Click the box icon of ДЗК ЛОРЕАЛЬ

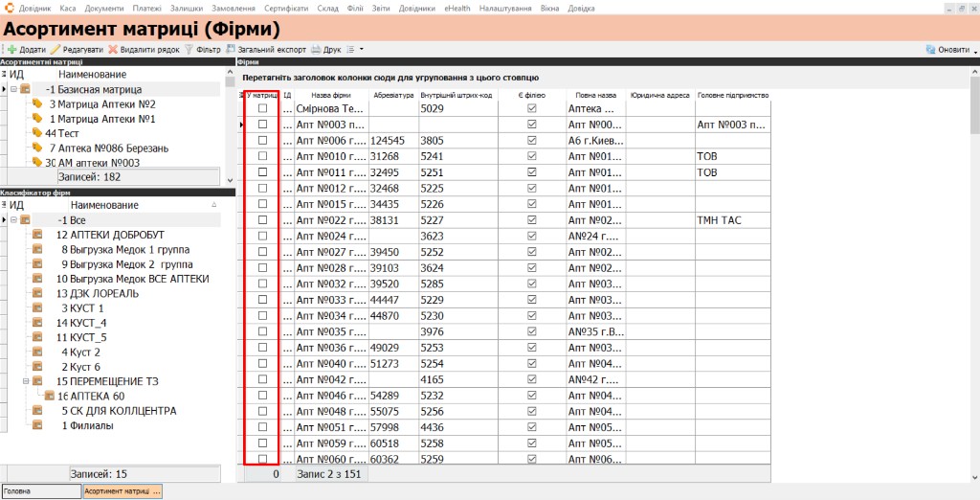click(x=37, y=293)
